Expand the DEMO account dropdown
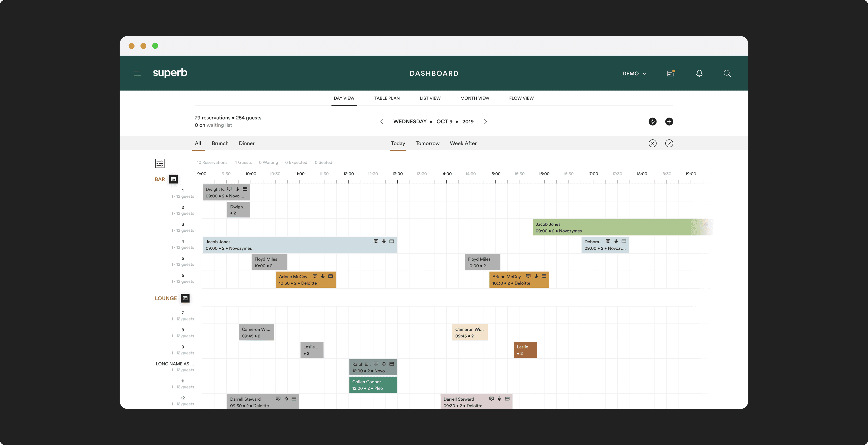Viewport: 868px width, 445px height. (634, 73)
